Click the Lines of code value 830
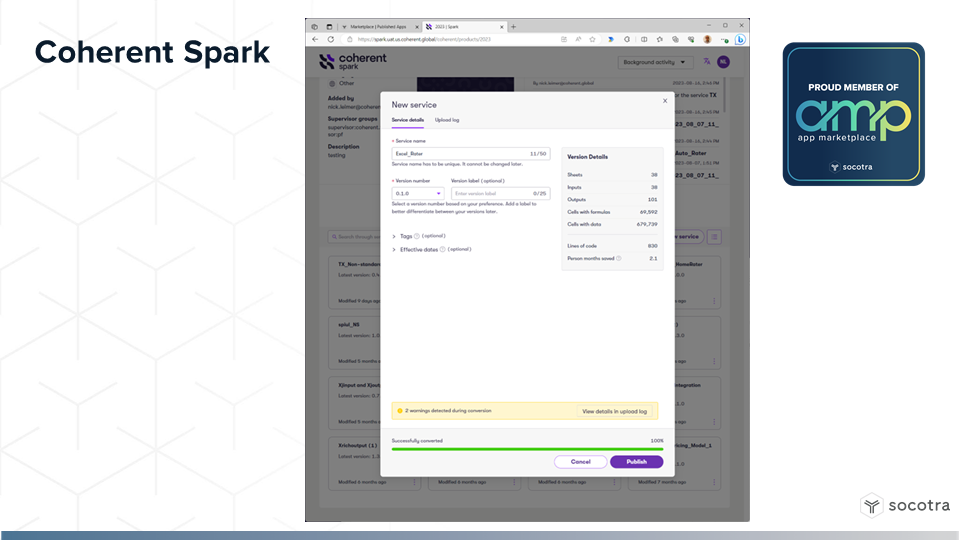Screen dimensions: 960x540 [x=653, y=246]
